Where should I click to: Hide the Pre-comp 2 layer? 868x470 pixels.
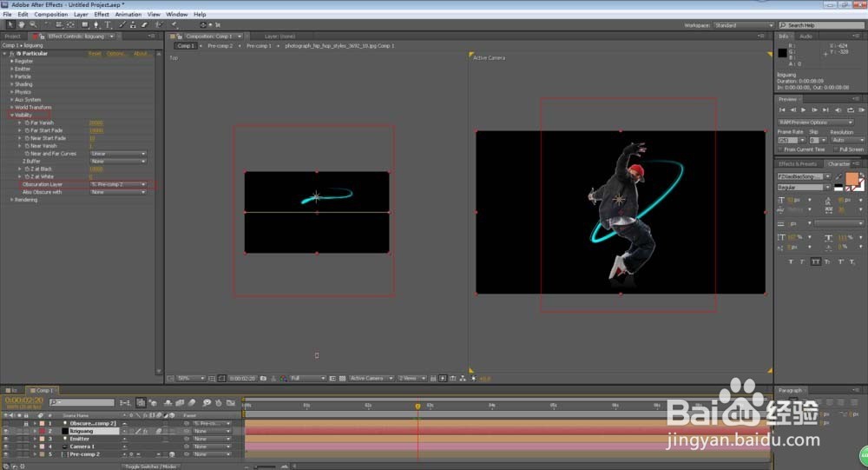5,453
